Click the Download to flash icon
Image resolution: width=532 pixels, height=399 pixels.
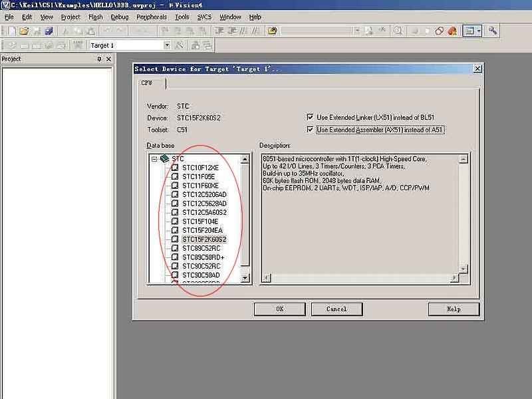coord(78,45)
